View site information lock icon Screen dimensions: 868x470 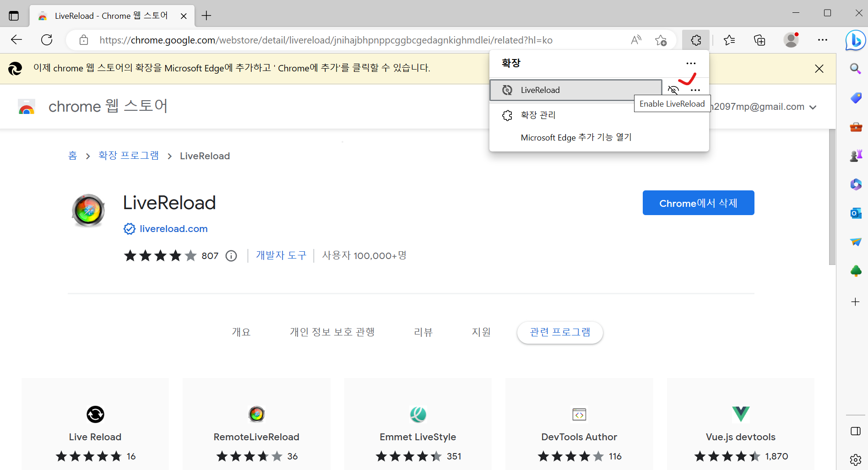[x=84, y=40]
